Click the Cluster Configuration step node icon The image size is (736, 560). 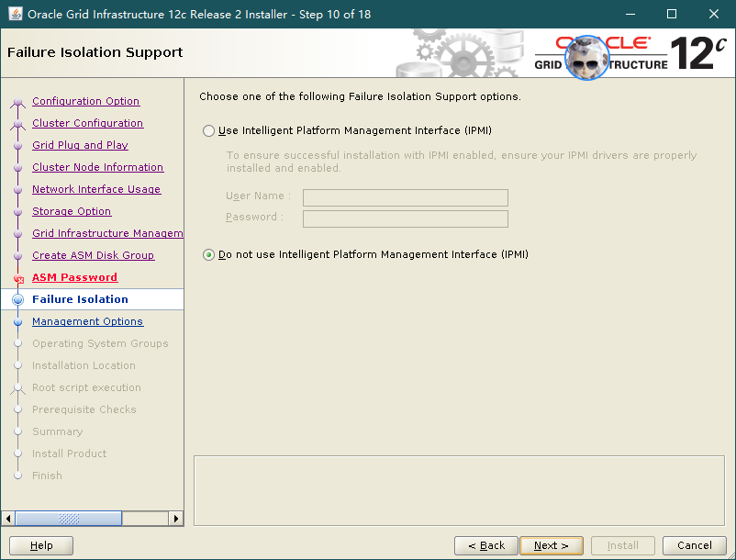click(17, 124)
